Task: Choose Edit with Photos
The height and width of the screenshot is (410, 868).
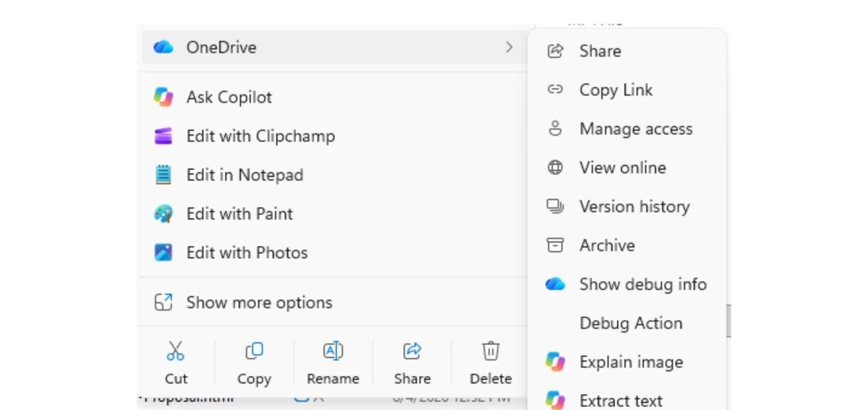Action: click(335, 252)
